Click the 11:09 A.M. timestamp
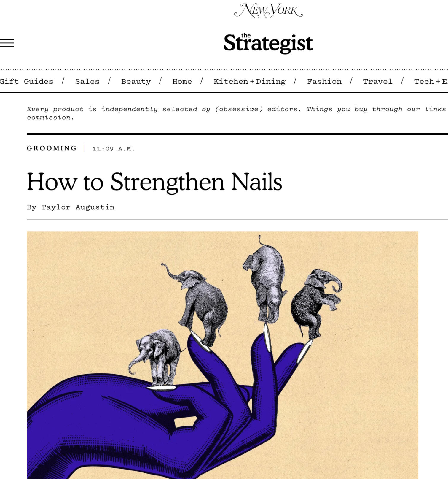The width and height of the screenshot is (448, 479). pyautogui.click(x=114, y=149)
